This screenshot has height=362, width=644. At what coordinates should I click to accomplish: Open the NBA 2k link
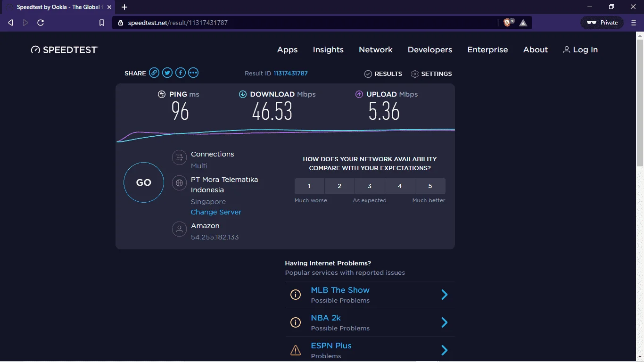tap(326, 318)
